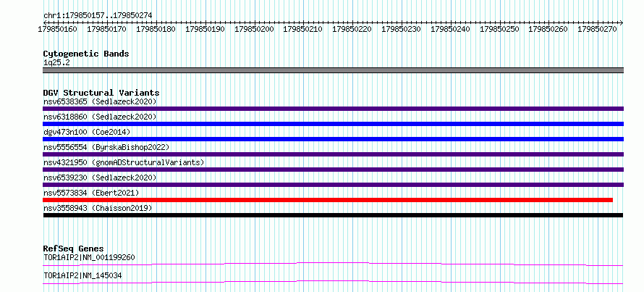Select the nsv3558943 (Chaisson2019) label

[98, 208]
